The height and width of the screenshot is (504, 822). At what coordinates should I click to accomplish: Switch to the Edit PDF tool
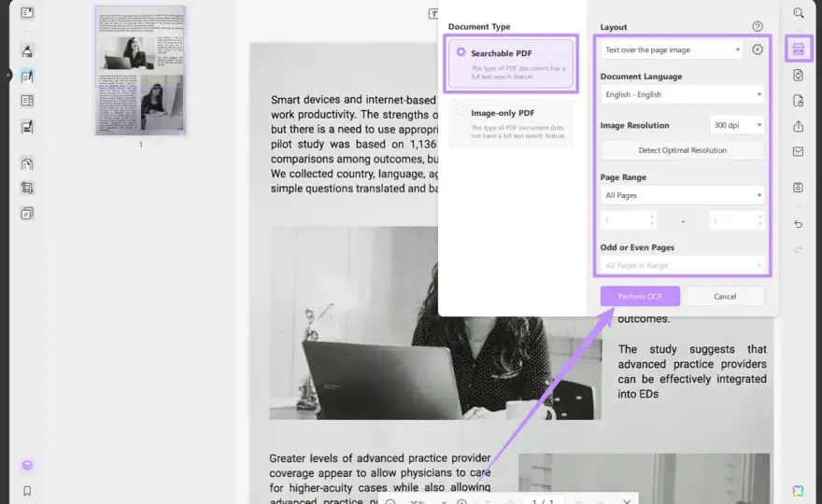(x=27, y=77)
